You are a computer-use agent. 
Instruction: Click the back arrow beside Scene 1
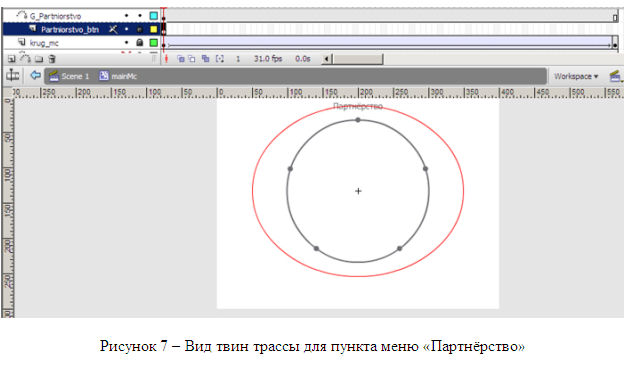tap(36, 75)
